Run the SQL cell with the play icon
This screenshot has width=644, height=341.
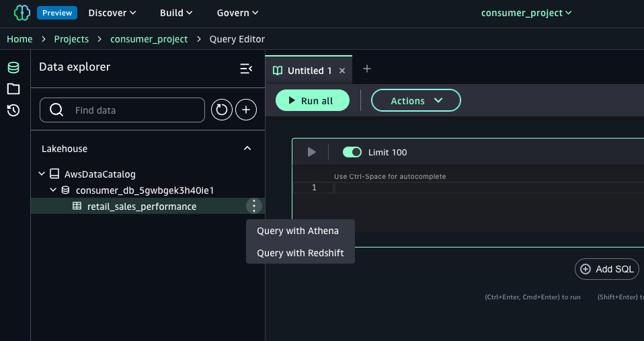coord(311,152)
